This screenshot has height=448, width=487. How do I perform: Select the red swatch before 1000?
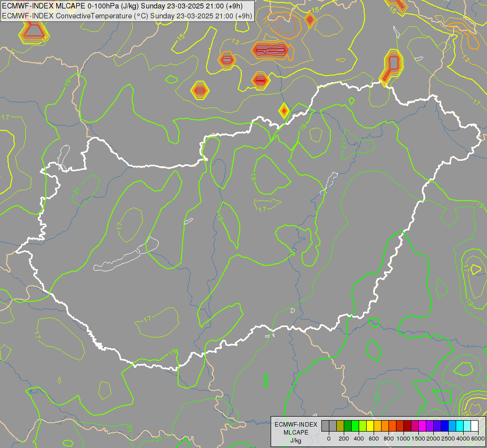click(400, 426)
